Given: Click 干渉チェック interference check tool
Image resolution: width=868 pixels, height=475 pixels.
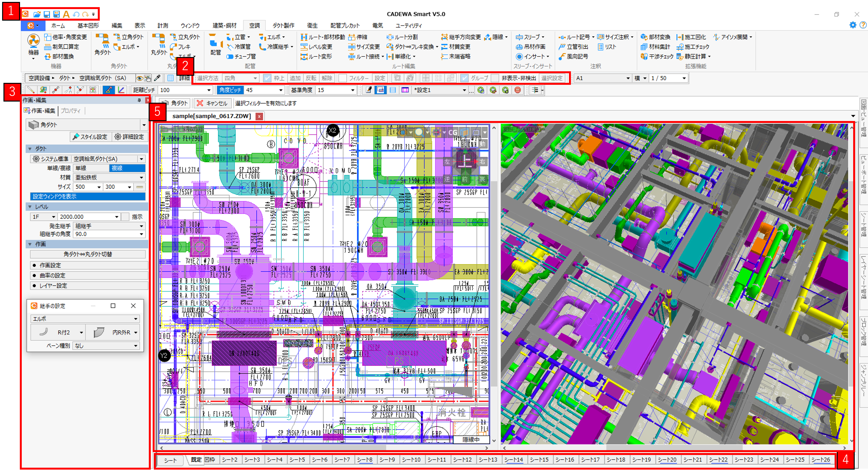Looking at the screenshot, I should (x=657, y=56).
